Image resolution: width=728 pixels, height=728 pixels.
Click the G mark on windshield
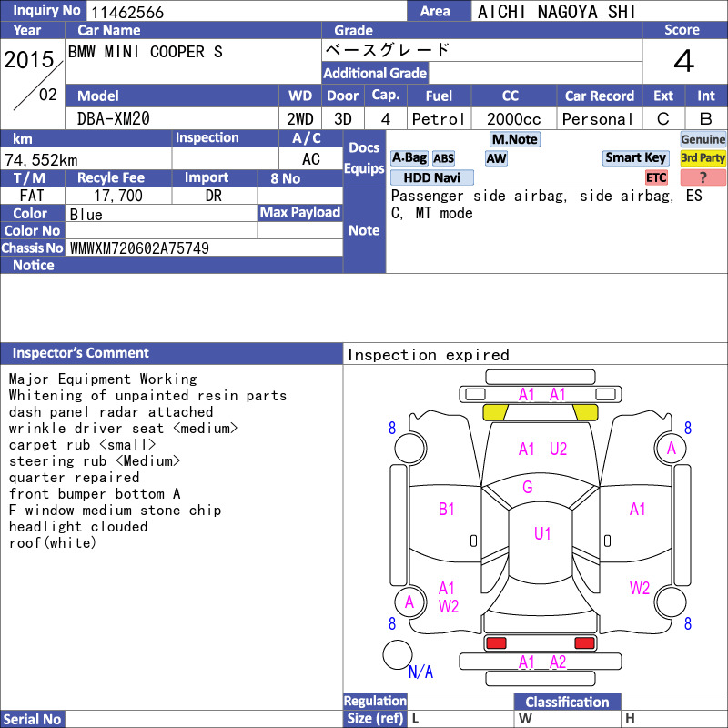[x=528, y=487]
